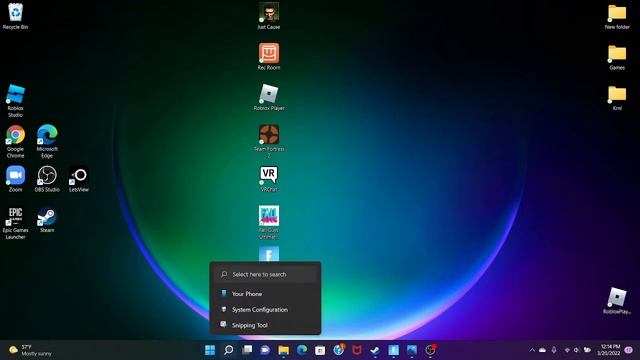Open the OneDrive cloud tray icon
This screenshot has width=640, height=360.
[542, 350]
